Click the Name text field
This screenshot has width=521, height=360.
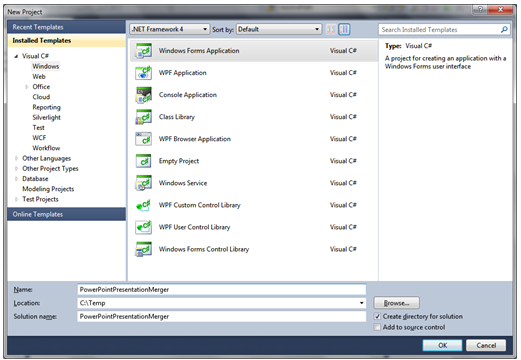tap(222, 290)
